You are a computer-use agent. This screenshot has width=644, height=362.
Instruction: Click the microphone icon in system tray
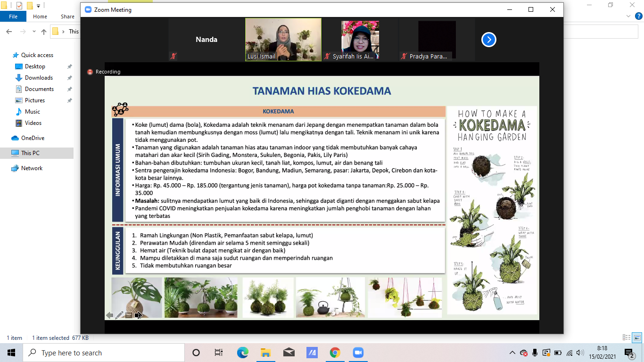(x=535, y=353)
